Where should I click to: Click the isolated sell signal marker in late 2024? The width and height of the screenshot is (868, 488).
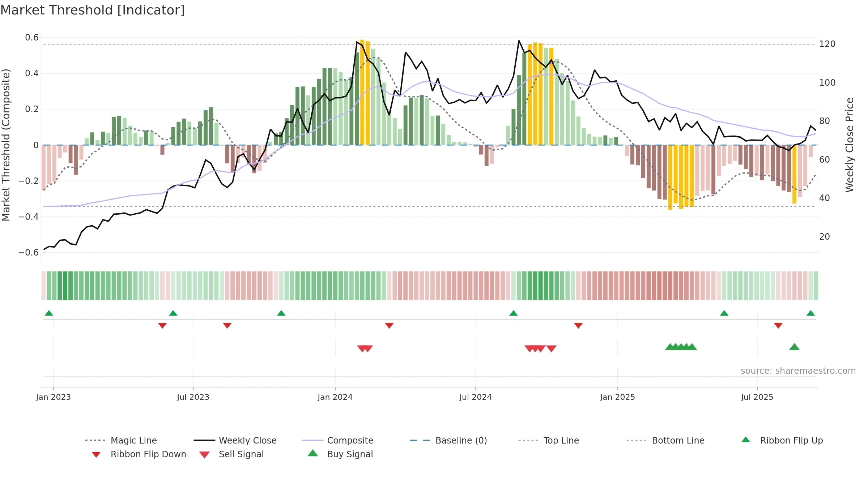(x=551, y=348)
